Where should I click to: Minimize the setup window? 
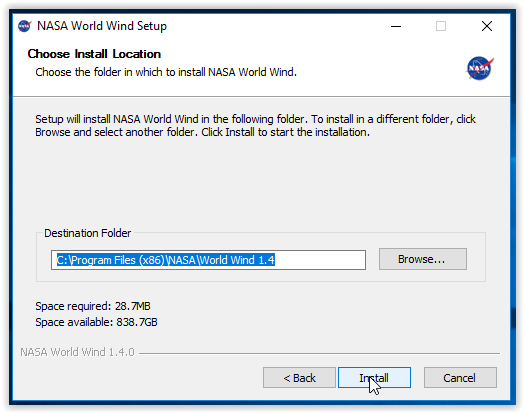396,26
